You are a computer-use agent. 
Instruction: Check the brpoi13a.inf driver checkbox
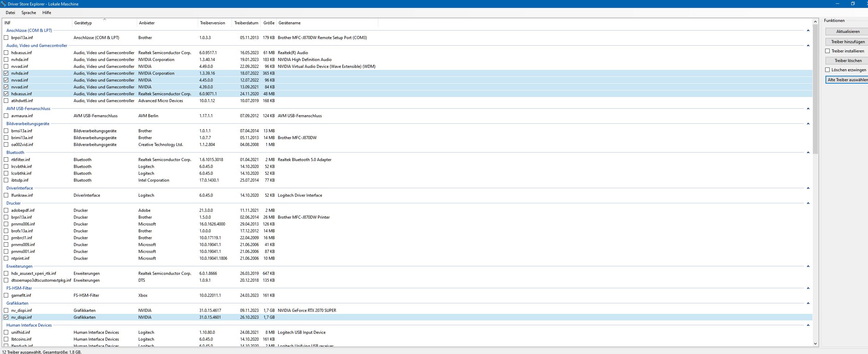click(x=6, y=38)
